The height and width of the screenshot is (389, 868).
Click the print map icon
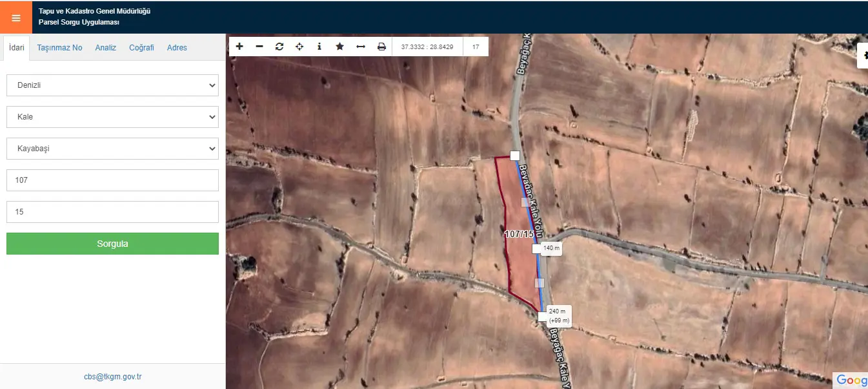(x=381, y=47)
